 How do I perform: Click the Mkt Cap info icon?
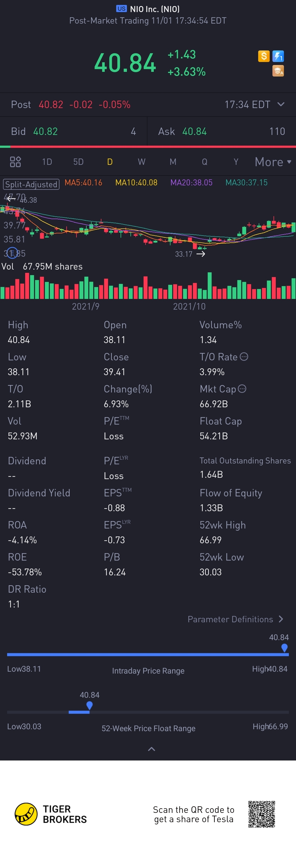(242, 389)
